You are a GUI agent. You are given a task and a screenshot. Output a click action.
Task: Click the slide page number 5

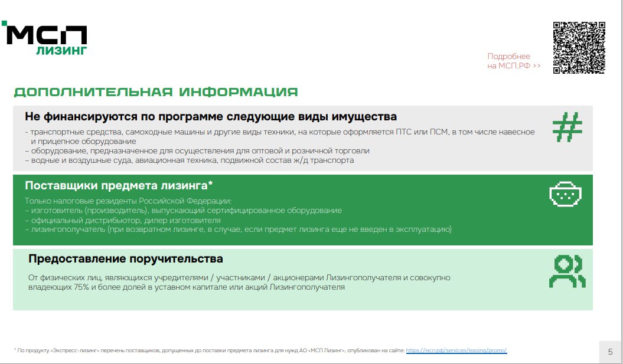coord(609,352)
